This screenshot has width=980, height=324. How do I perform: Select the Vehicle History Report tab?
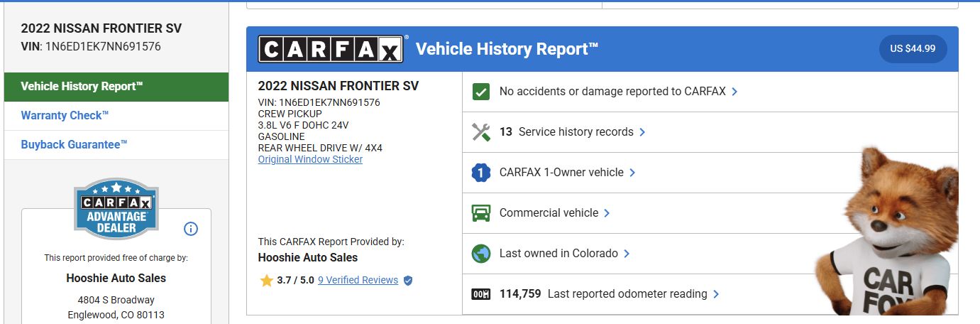point(82,87)
